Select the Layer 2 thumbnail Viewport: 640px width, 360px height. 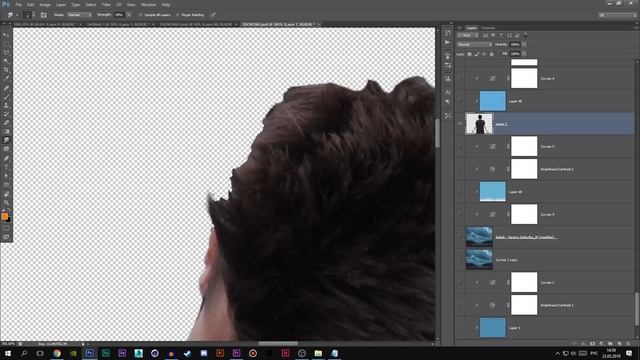click(479, 124)
